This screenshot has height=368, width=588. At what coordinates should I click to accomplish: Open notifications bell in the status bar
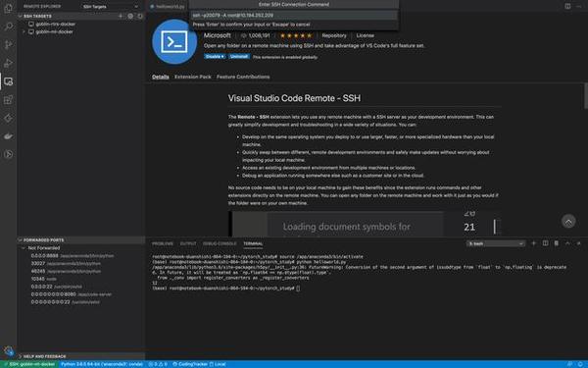580,364
